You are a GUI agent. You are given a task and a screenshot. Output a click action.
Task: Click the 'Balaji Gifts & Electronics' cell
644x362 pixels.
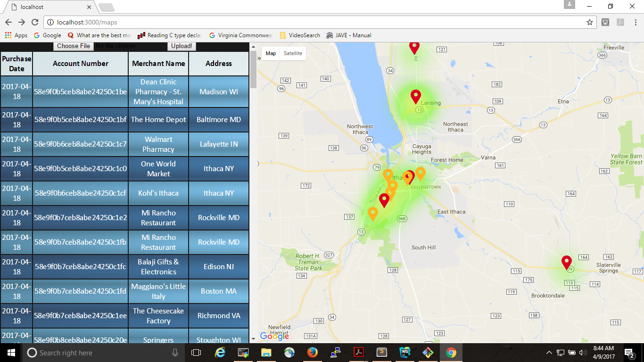coord(158,267)
